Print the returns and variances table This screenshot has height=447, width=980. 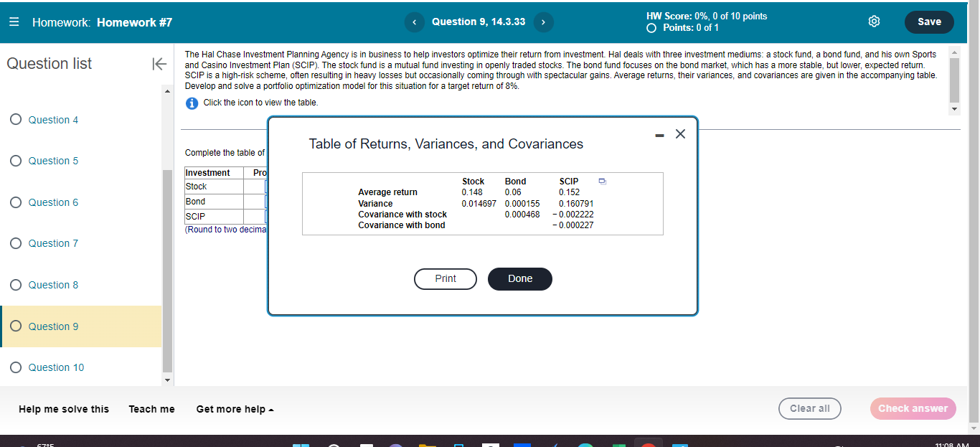[x=445, y=278]
